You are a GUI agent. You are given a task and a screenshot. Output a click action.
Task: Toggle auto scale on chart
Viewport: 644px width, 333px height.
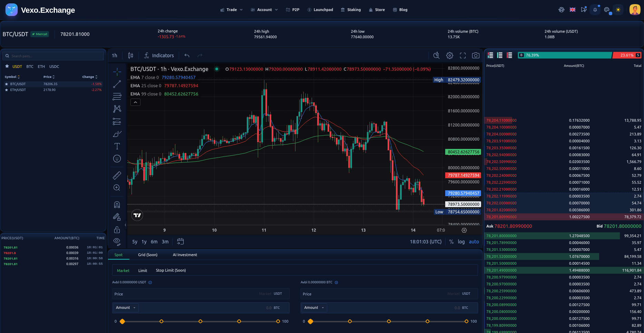click(x=474, y=242)
